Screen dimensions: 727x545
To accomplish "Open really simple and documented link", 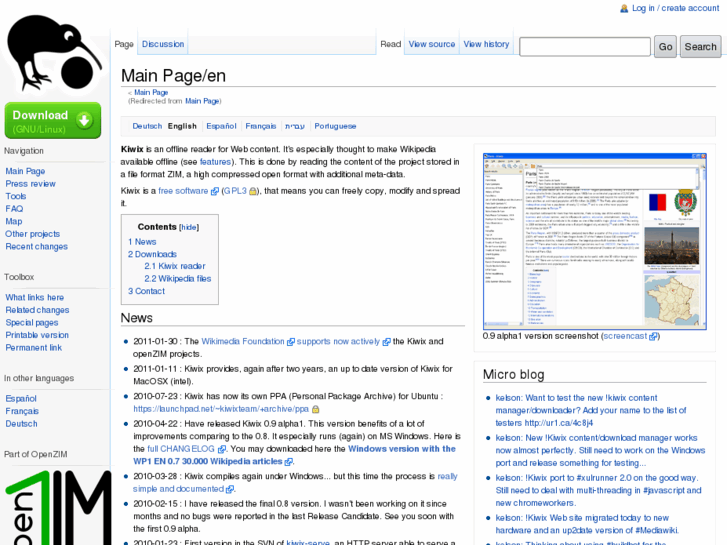I will pyautogui.click(x=295, y=482).
